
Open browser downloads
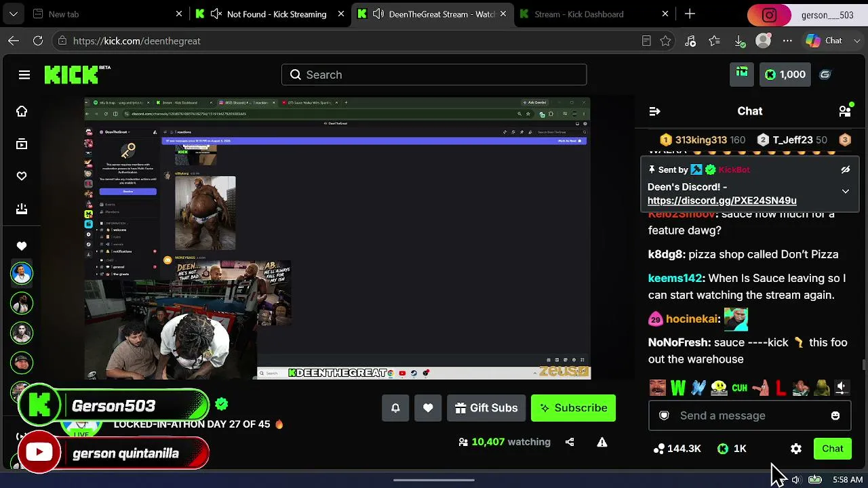coord(739,41)
